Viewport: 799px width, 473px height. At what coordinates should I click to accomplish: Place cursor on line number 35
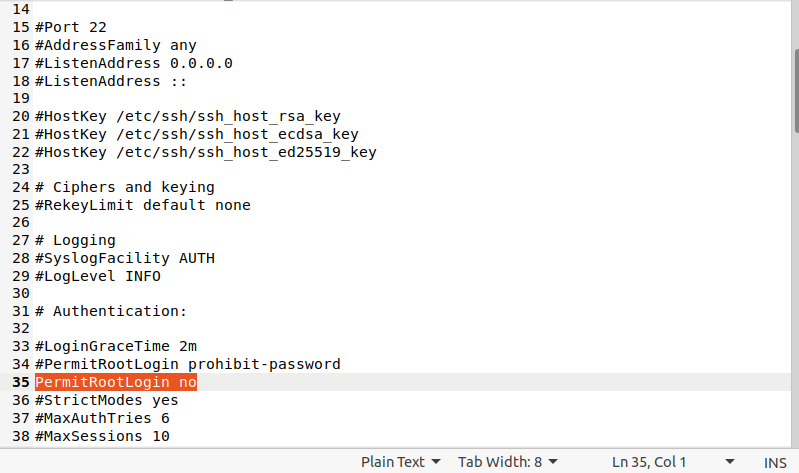[21, 383]
